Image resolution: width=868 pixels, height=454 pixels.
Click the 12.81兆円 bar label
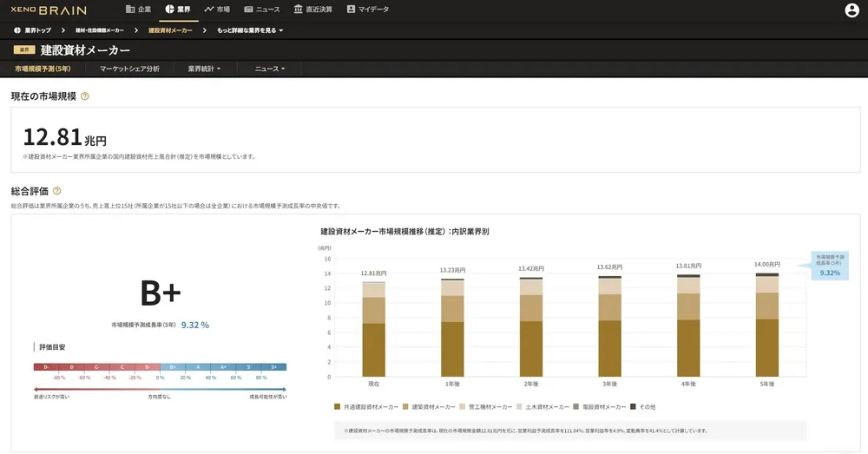373,273
